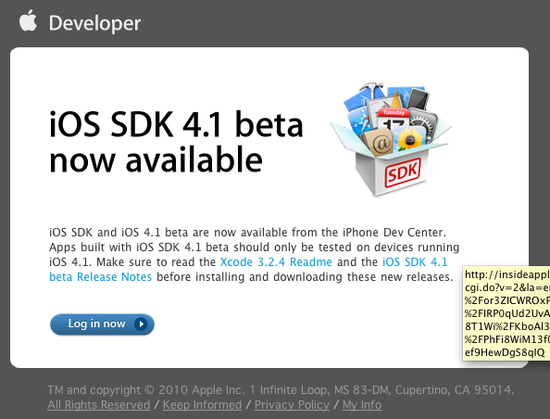Click the Log in now button
The width and height of the screenshot is (550, 419).
pyautogui.click(x=102, y=324)
